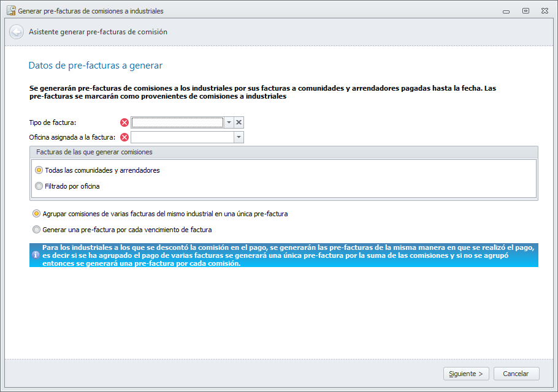Click the Cancelar button
The width and height of the screenshot is (558, 392).
[516, 374]
